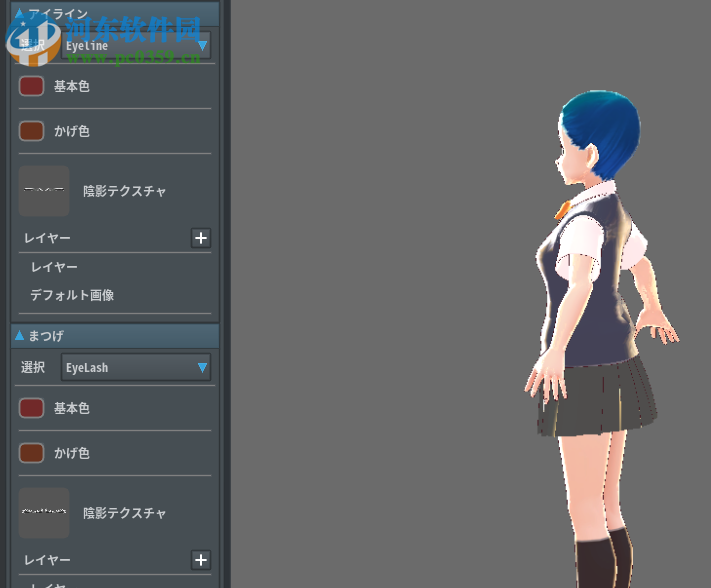Collapse the アイライン section header
711x588 pixels.
(x=115, y=14)
